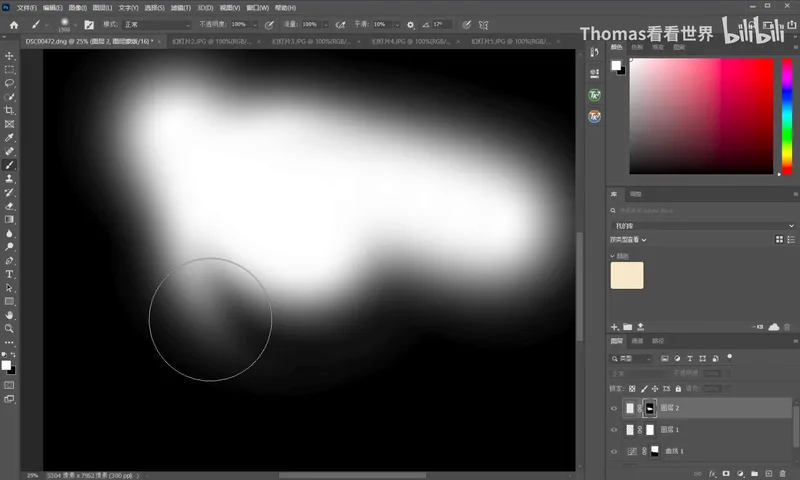Image resolution: width=800 pixels, height=480 pixels.
Task: Add content with plus button in library
Action: (x=614, y=326)
